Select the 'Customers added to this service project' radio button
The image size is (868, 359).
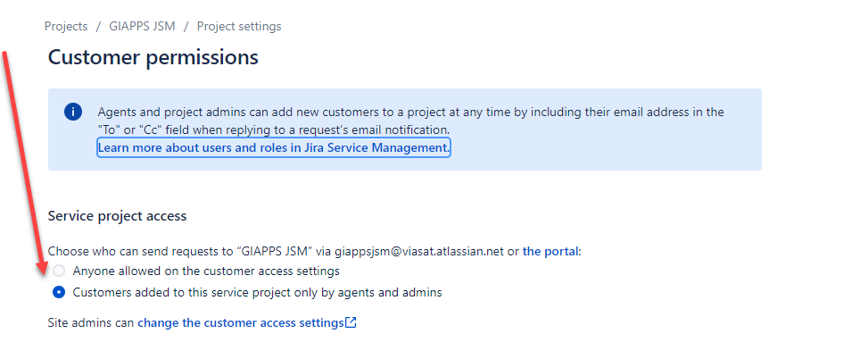click(59, 292)
